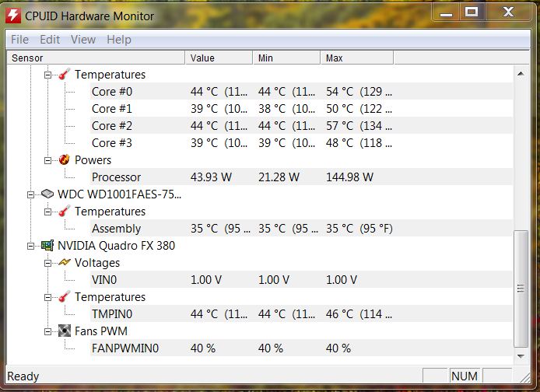Collapse the Fans PWM node
The image size is (540, 392).
tap(48, 332)
